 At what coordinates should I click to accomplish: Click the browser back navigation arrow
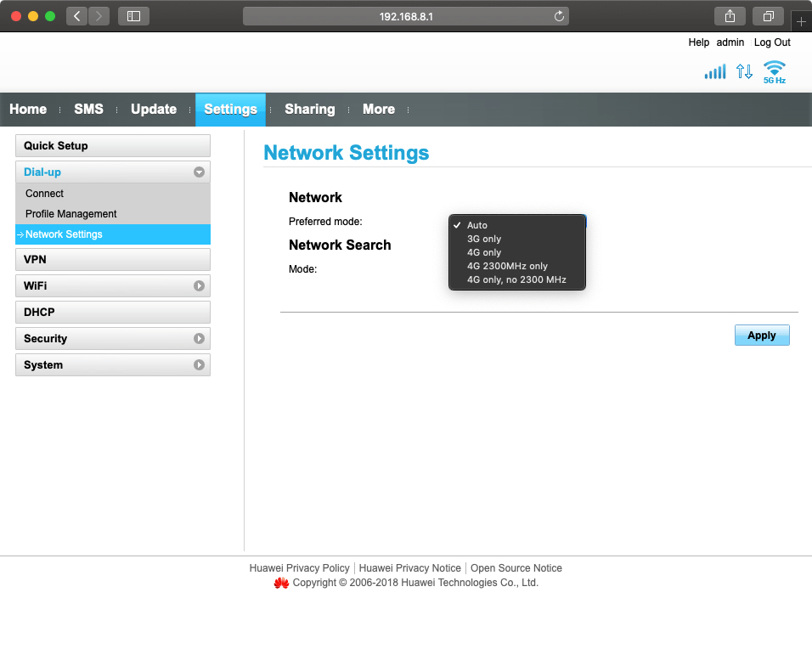75,15
